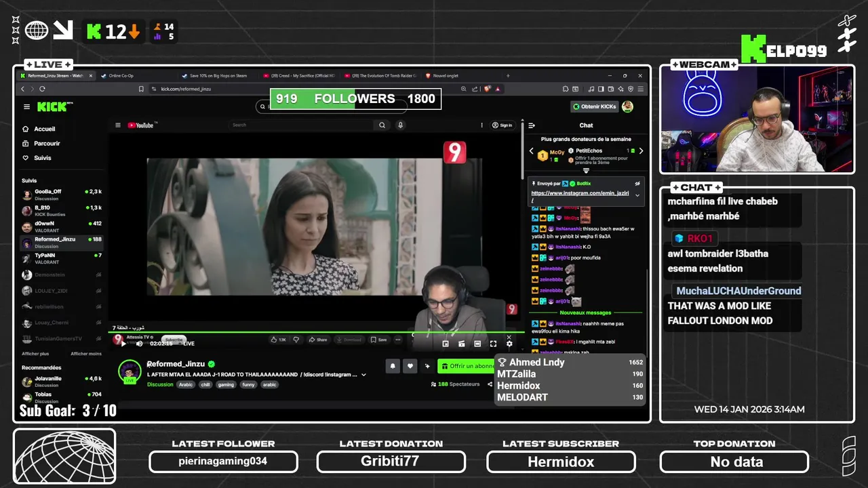Viewport: 868px width, 488px height.
Task: Open YouTube hamburger menu in video
Action: [x=117, y=125]
